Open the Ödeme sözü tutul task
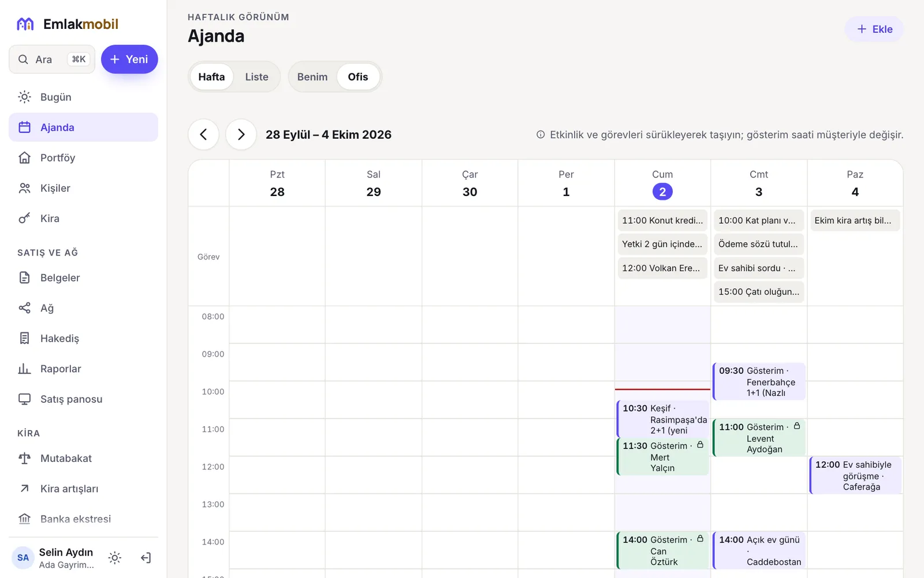 759,244
